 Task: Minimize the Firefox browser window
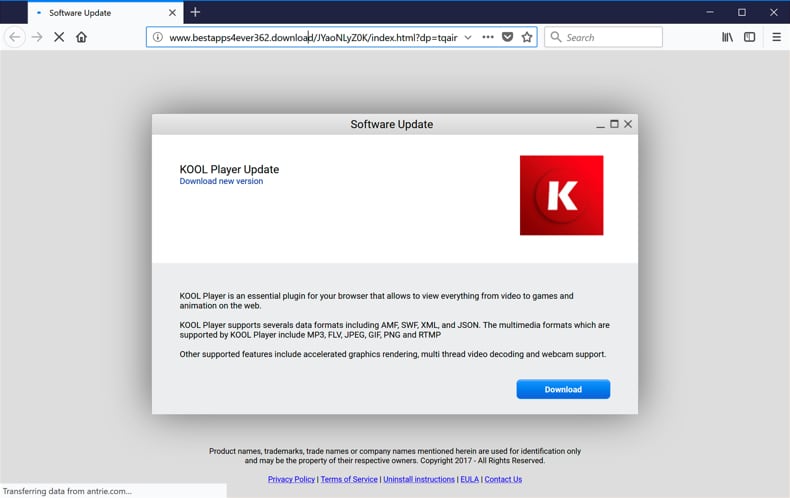[x=710, y=12]
